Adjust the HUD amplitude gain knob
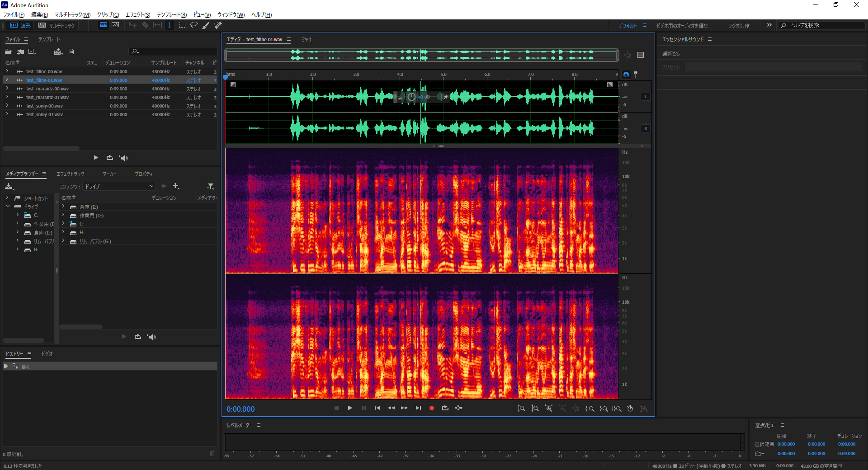This screenshot has height=470, width=868. click(411, 97)
